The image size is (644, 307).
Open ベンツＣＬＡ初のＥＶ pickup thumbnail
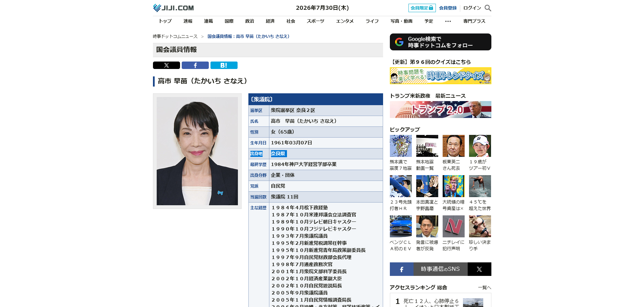(401, 226)
